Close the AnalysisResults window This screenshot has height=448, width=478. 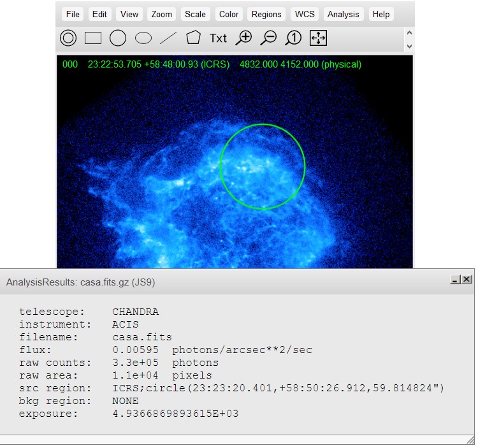click(x=467, y=280)
